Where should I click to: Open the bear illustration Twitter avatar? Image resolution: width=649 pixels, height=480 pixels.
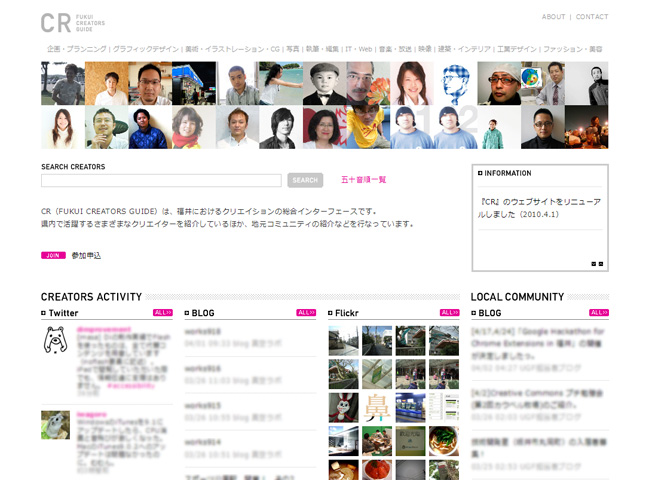click(55, 340)
